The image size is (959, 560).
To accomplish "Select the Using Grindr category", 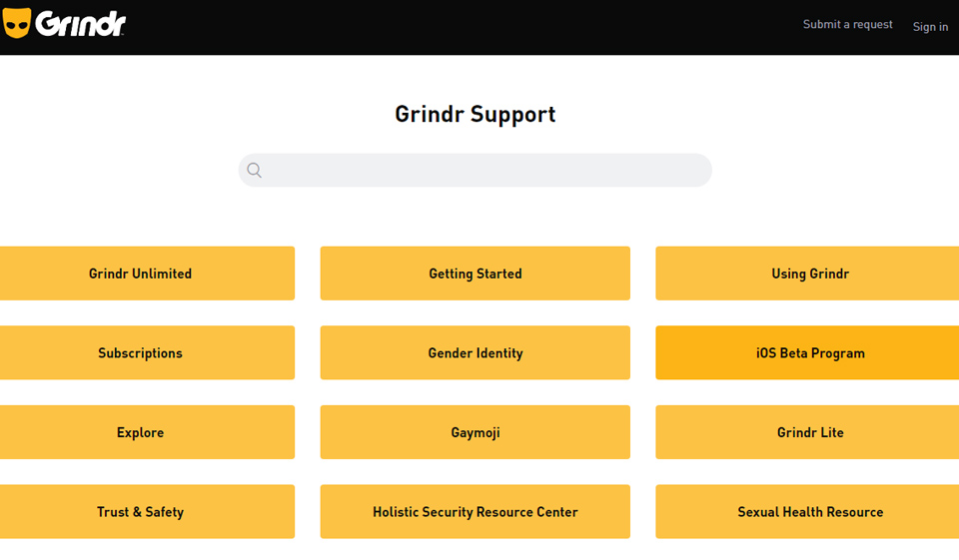I will tap(809, 274).
